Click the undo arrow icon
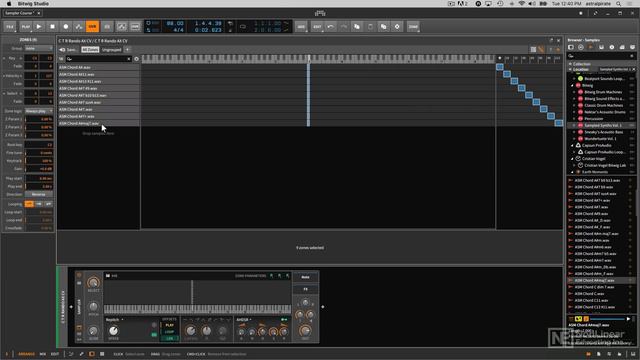 point(330,27)
